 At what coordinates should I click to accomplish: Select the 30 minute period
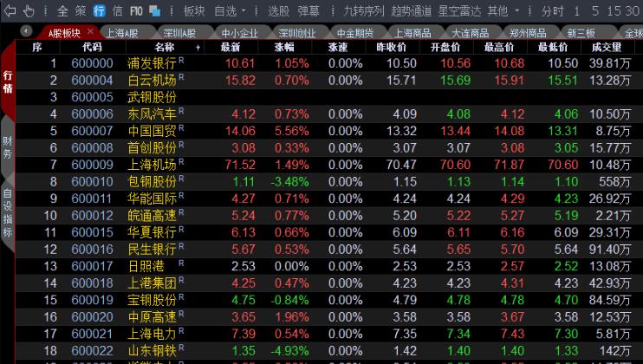click(x=633, y=10)
